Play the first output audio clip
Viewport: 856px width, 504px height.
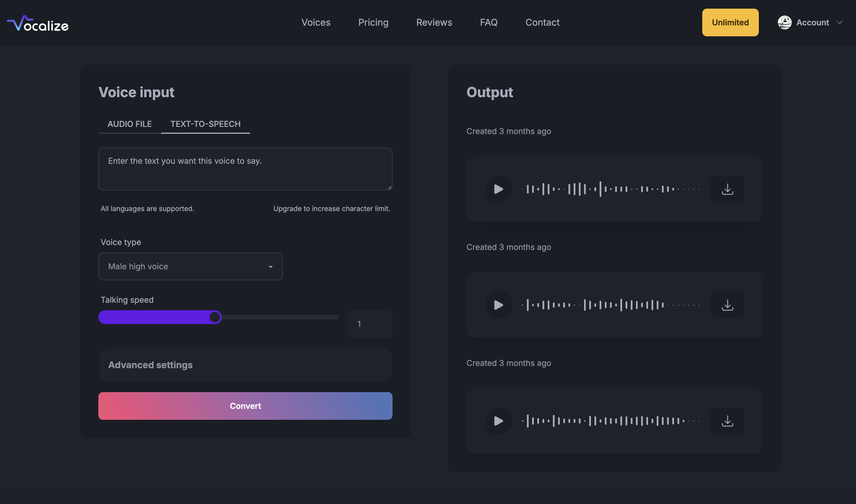click(x=498, y=189)
